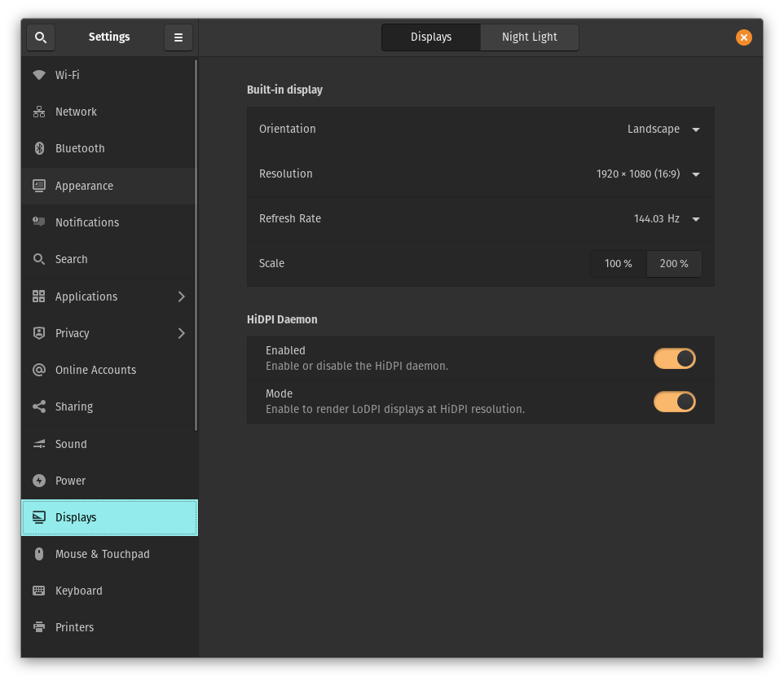
Task: Open Power settings from the sidebar icon
Action: pyautogui.click(x=38, y=481)
